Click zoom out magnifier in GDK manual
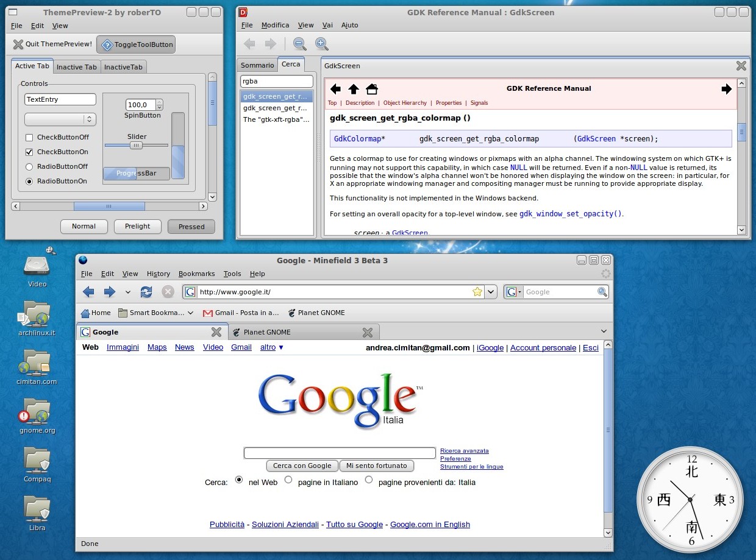Screen dimensions: 756x560 coord(299,44)
